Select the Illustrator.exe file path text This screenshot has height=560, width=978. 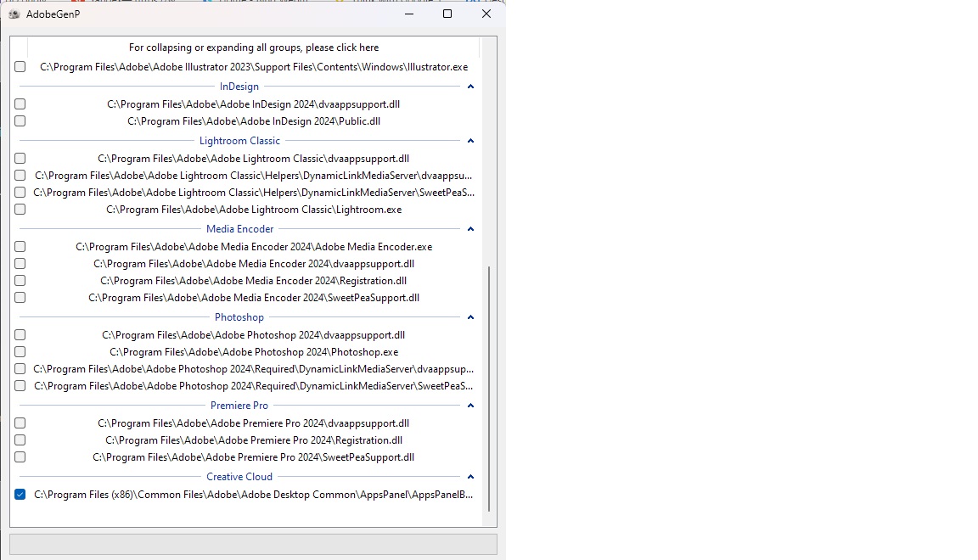tap(254, 67)
